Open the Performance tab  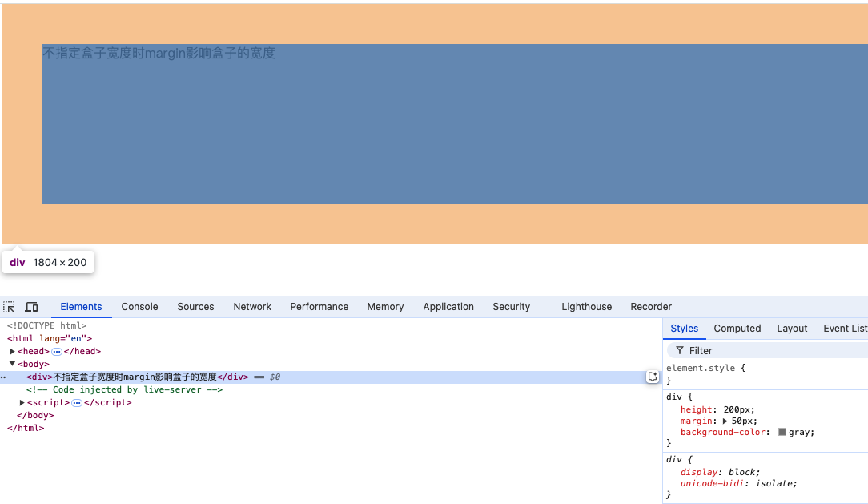click(x=319, y=307)
